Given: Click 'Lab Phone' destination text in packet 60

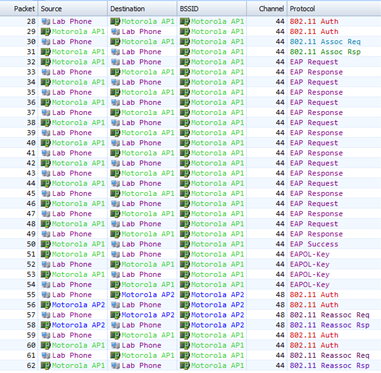Looking at the screenshot, I should [x=141, y=345].
